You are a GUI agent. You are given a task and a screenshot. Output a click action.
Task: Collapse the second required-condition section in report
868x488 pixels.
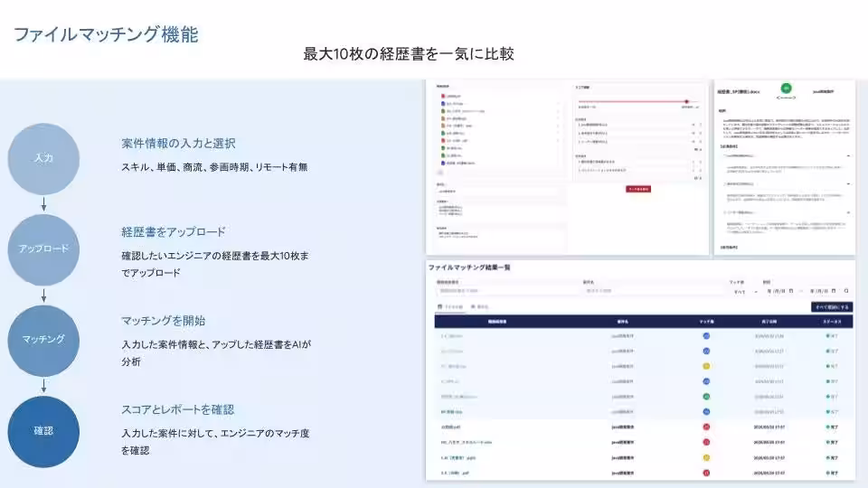849,183
